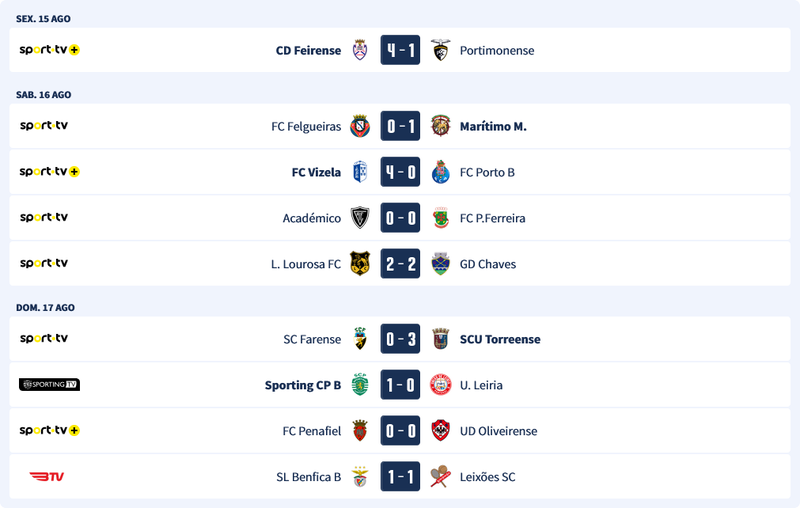Image resolution: width=800 pixels, height=508 pixels.
Task: Click the BTV channel logo
Action: [46, 477]
